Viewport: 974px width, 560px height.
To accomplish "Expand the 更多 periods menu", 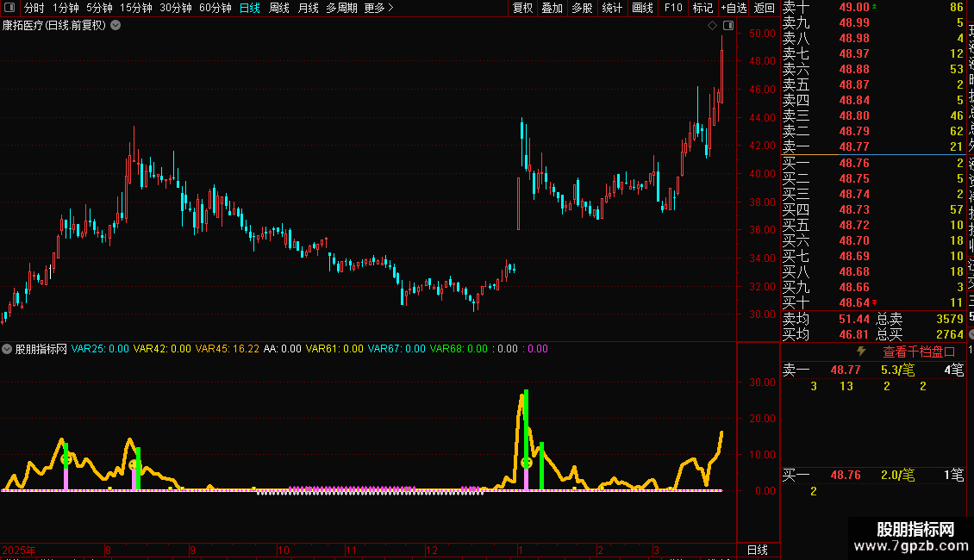I will 379,8.
